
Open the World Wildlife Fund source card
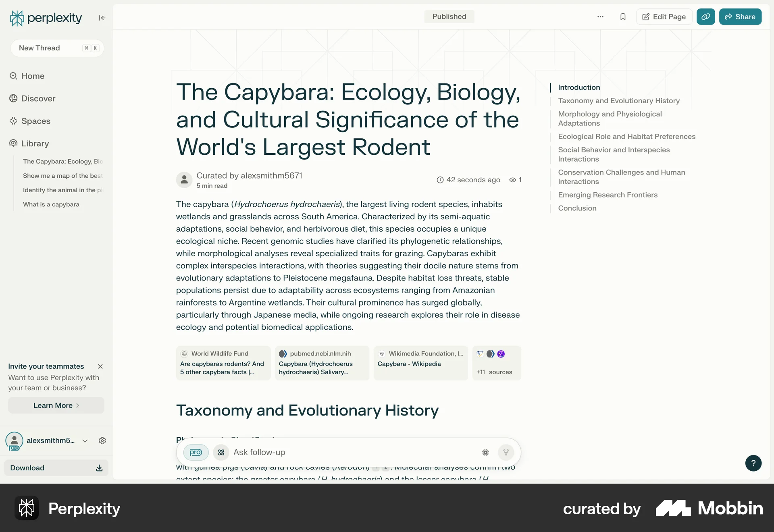point(223,363)
